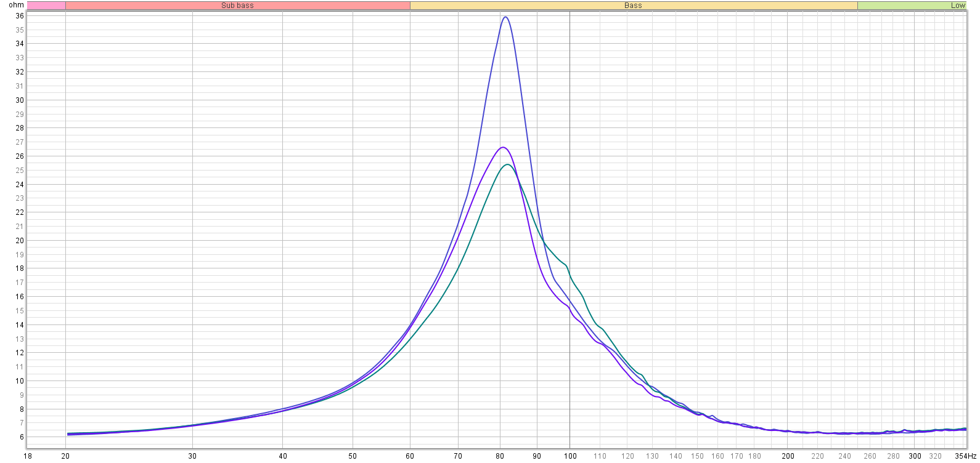Click the 8 value on the ohm axis

[x=22, y=409]
